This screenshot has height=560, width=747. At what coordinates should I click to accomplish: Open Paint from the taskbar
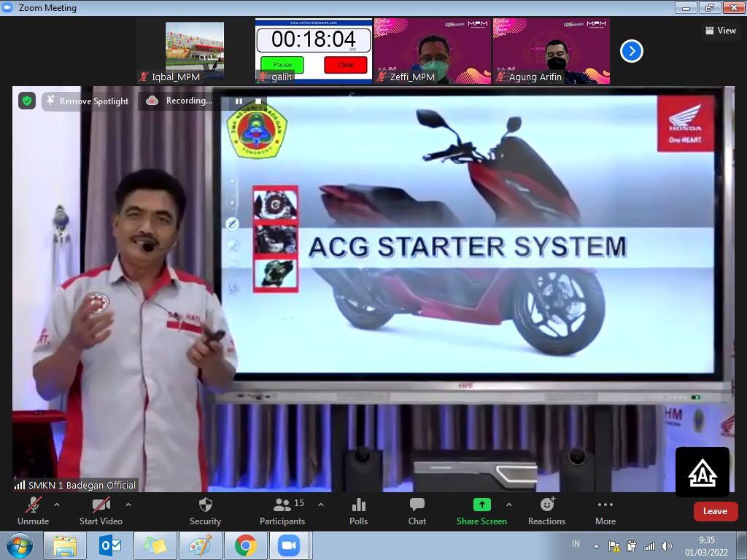pyautogui.click(x=201, y=545)
